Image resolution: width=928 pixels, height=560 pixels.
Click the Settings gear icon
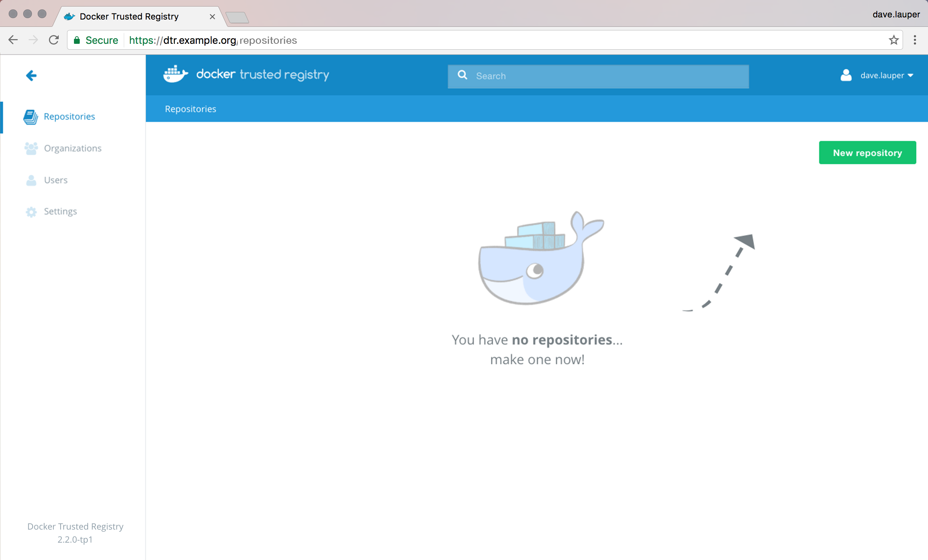pos(31,212)
